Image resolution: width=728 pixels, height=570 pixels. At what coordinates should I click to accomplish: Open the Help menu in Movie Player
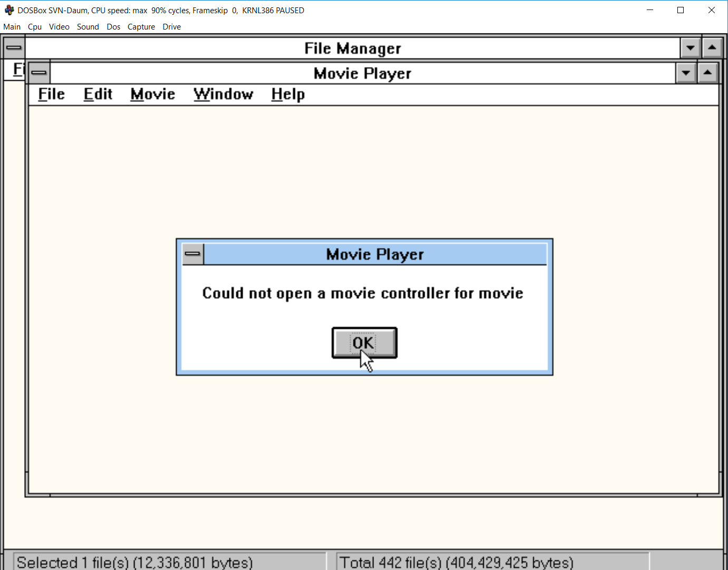tap(288, 94)
